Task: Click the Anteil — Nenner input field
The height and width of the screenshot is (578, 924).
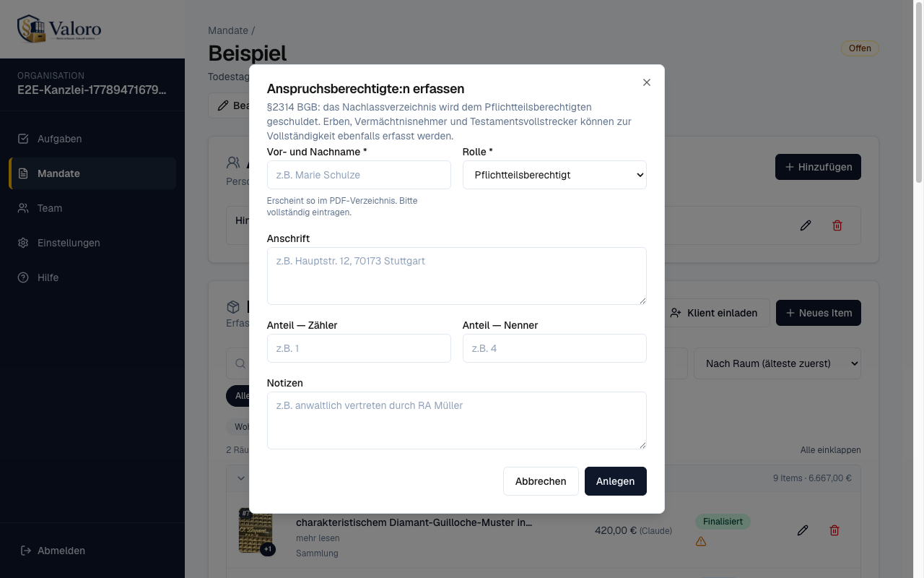Action: point(554,348)
